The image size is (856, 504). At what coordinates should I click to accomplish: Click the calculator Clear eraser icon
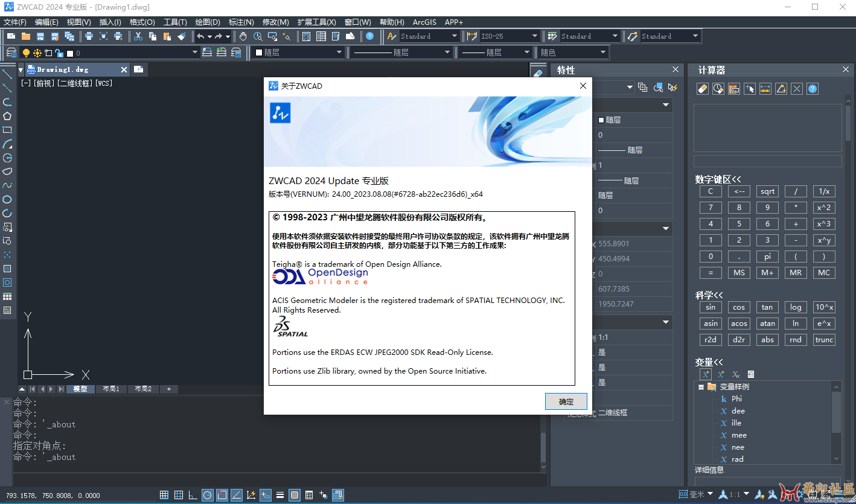[702, 89]
